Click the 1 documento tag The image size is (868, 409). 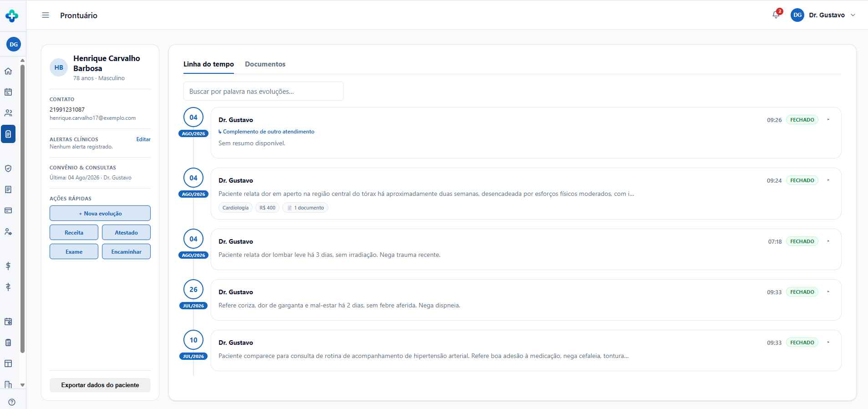click(x=305, y=208)
